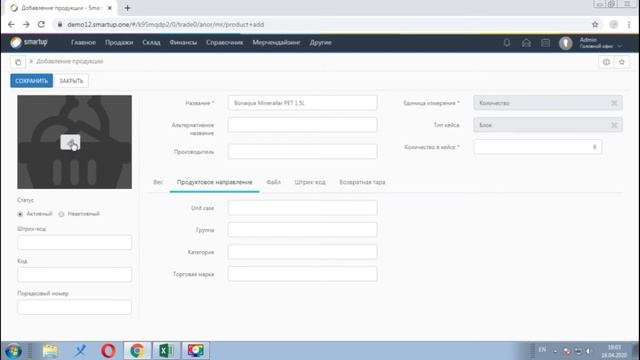Viewport: 640px width, 360px height.
Task: Open Склад menu
Action: [151, 42]
